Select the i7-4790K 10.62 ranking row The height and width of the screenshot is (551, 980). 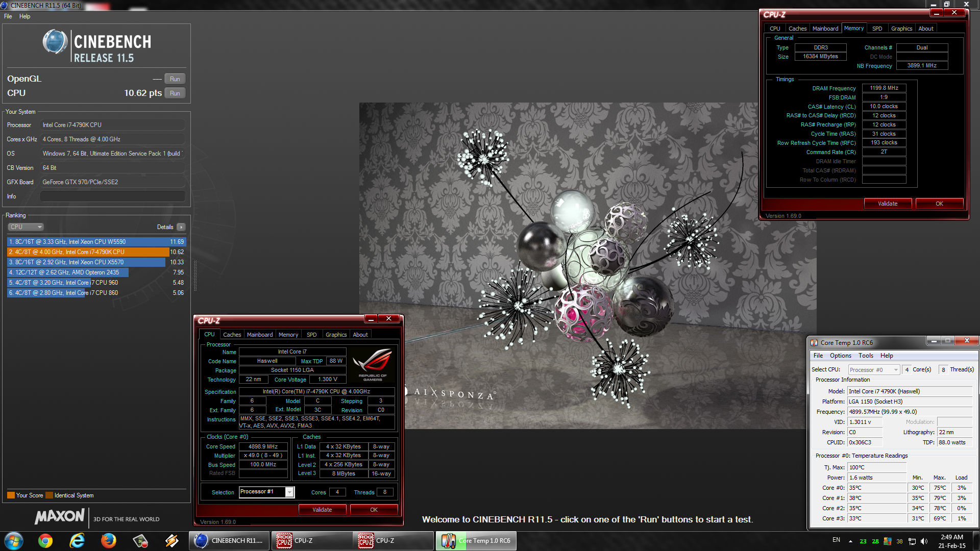click(x=96, y=252)
